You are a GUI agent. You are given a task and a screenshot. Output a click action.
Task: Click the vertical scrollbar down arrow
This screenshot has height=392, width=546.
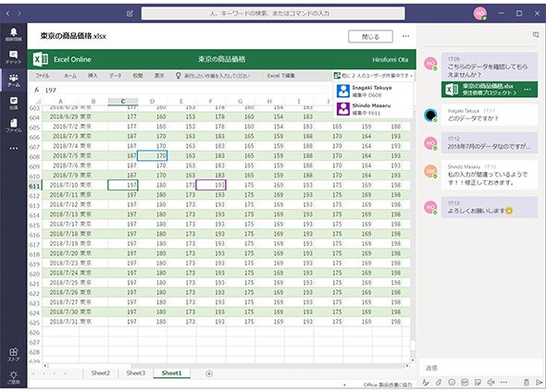coord(413,360)
